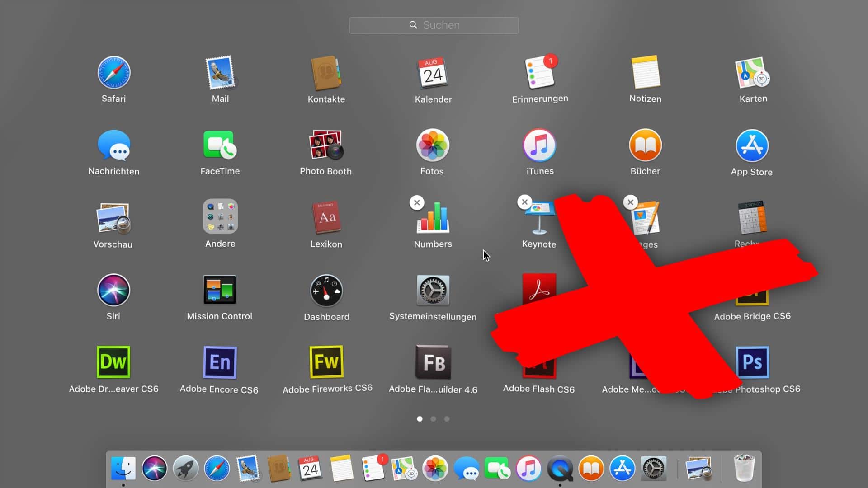The width and height of the screenshot is (868, 488).
Task: Open Kontakte app in Launchpad grid
Action: pyautogui.click(x=326, y=73)
